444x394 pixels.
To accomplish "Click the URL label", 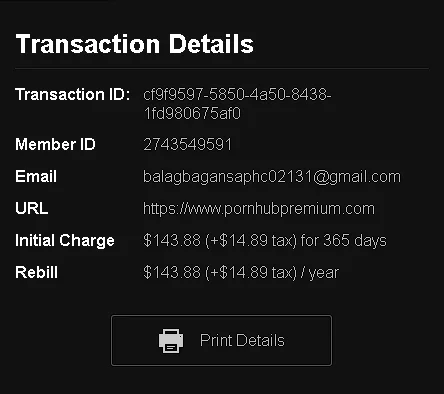I will click(32, 208).
